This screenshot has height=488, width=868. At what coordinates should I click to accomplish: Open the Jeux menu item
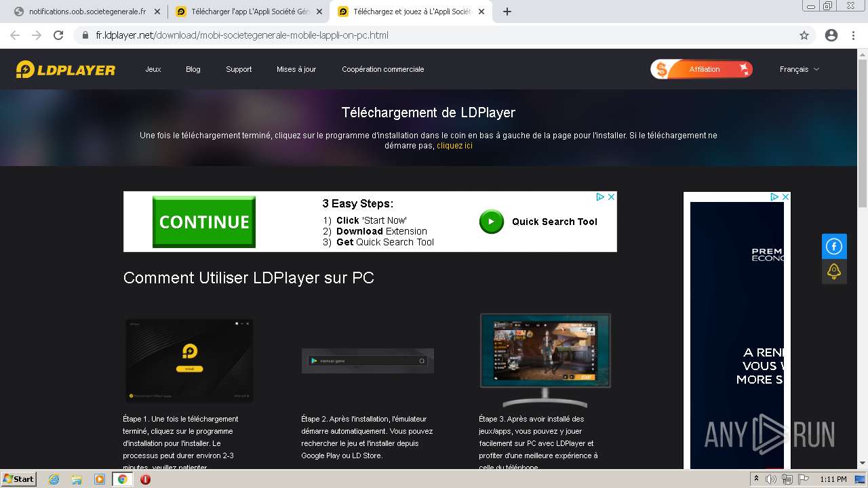153,69
